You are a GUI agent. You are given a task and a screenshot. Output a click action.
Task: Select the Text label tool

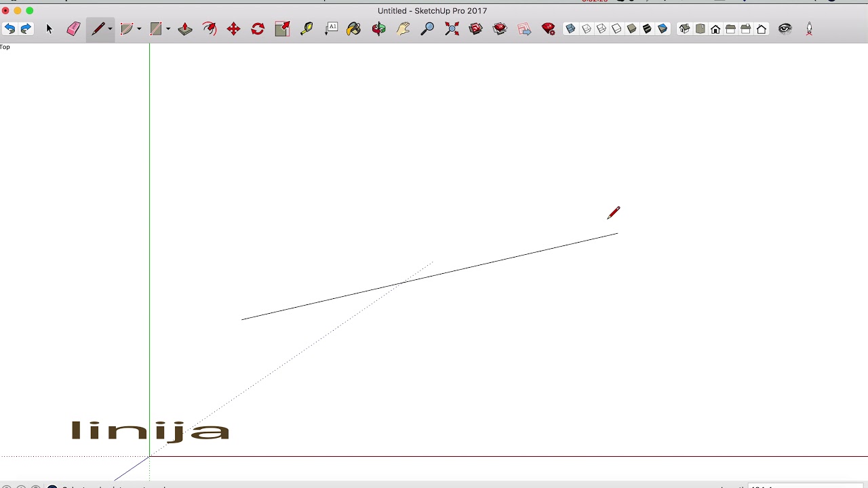point(331,28)
